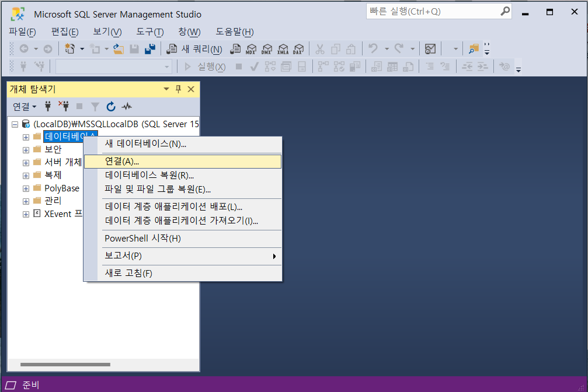Select PowerShell 시작(H) menu entry

[x=183, y=239]
